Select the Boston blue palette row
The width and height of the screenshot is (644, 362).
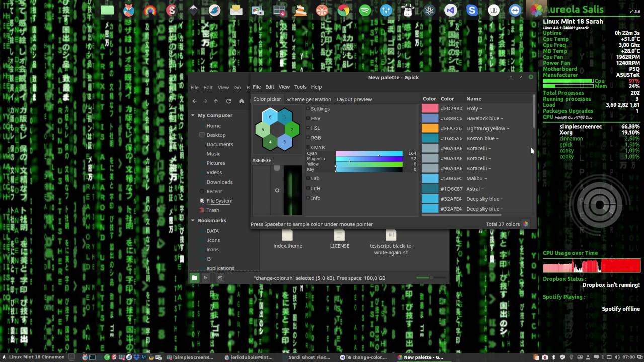(476, 138)
